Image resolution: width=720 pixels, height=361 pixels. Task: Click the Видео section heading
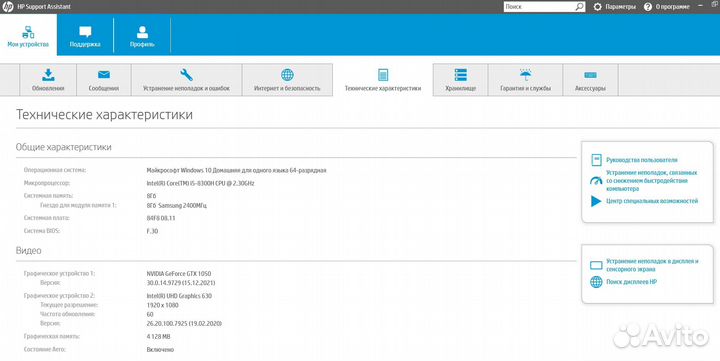pos(28,250)
